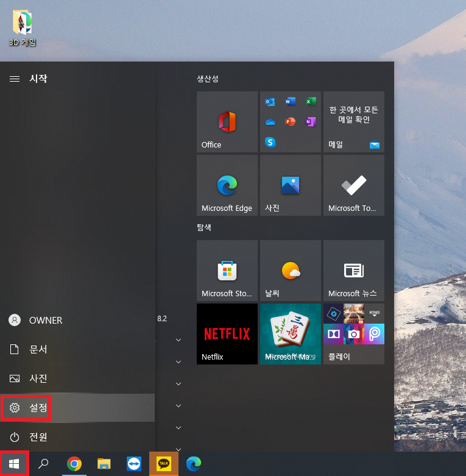Click the war game thumbnail in 플레이 folder
Screen dimensions: 466x476
(354, 314)
